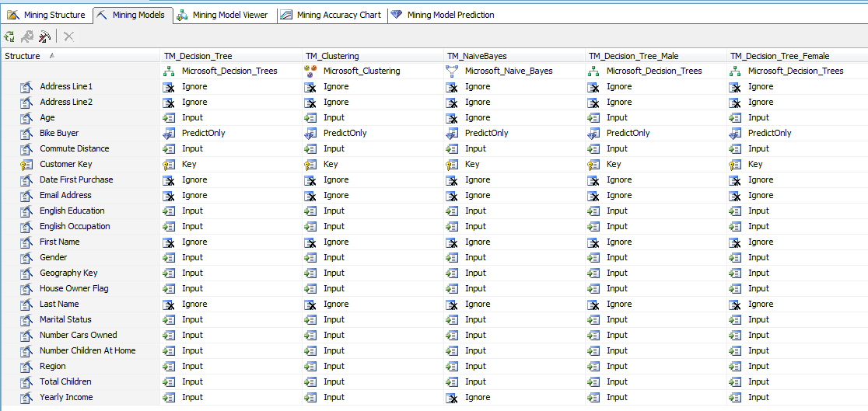
Task: Click the Bike Buyer PredictOnly icon in TM_Clustering
Action: coord(310,134)
